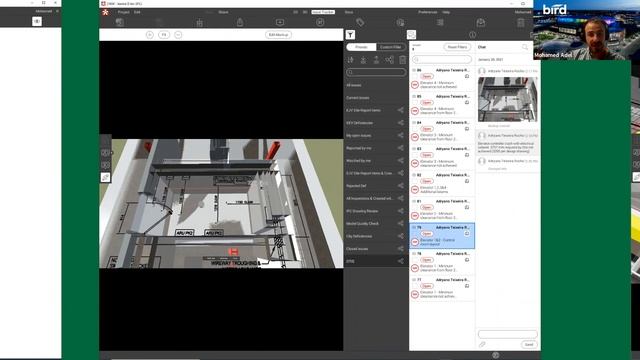This screenshot has height=360, width=640.
Task: Click the Fit view button
Action: point(164,35)
